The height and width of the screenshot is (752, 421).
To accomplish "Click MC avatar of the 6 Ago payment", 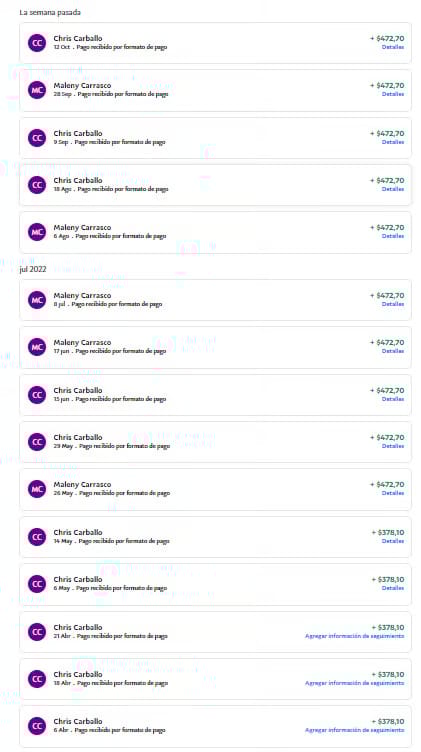I will coord(37,232).
